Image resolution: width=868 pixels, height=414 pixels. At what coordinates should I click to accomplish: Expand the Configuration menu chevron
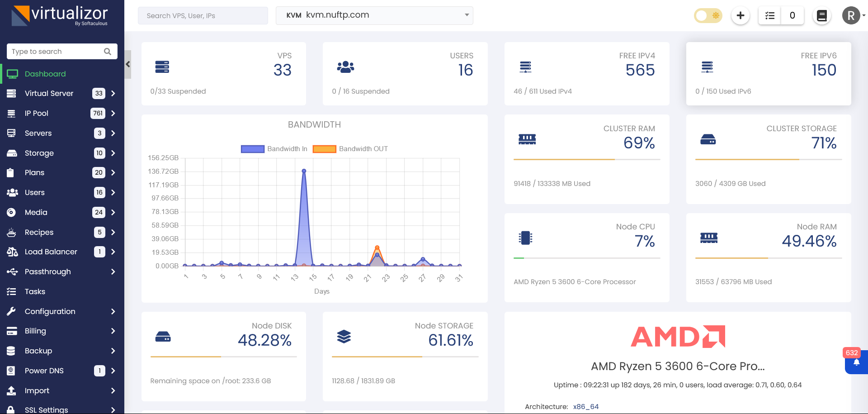(x=113, y=311)
